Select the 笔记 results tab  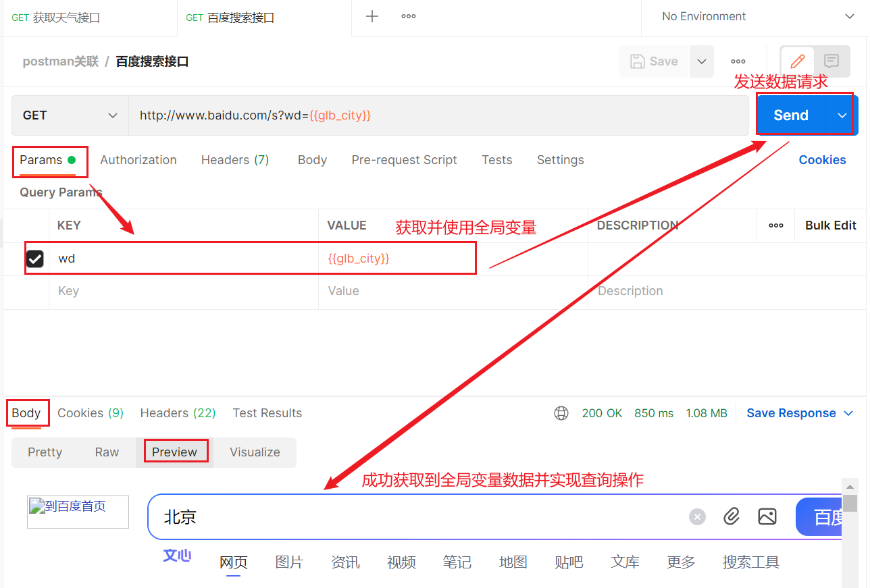(457, 562)
